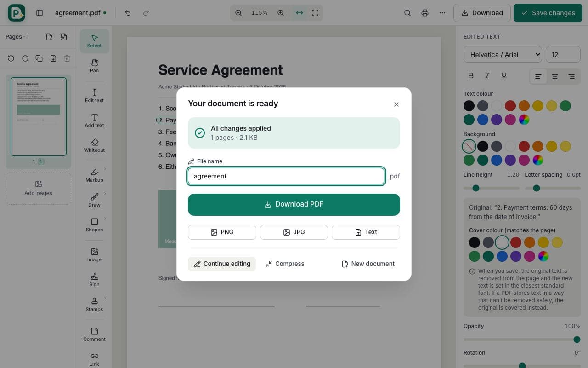This screenshot has width=588, height=368.
Task: Export as PNG
Action: click(222, 232)
